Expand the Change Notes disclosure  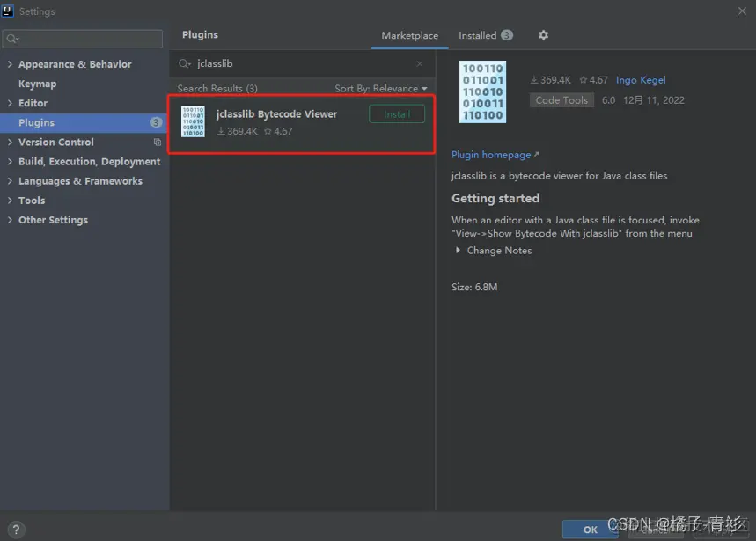(458, 251)
